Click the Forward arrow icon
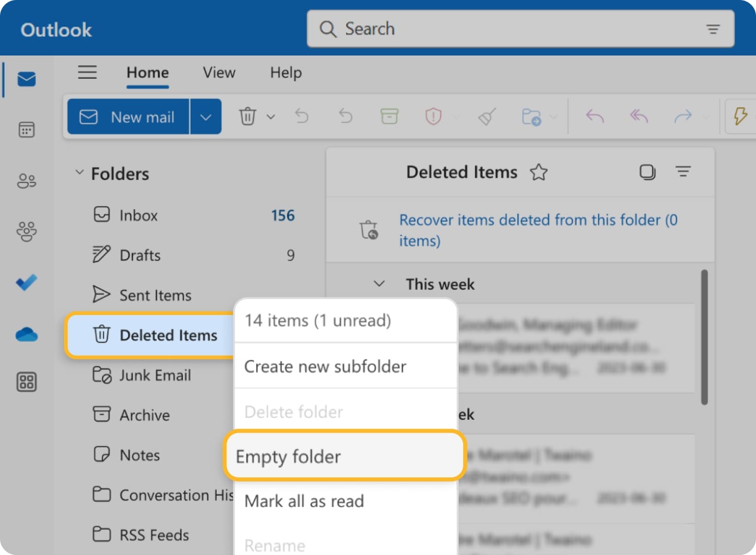Image resolution: width=756 pixels, height=555 pixels. point(683,116)
